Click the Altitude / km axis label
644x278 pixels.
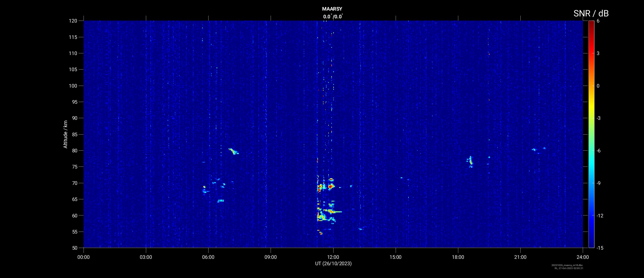[x=65, y=134]
